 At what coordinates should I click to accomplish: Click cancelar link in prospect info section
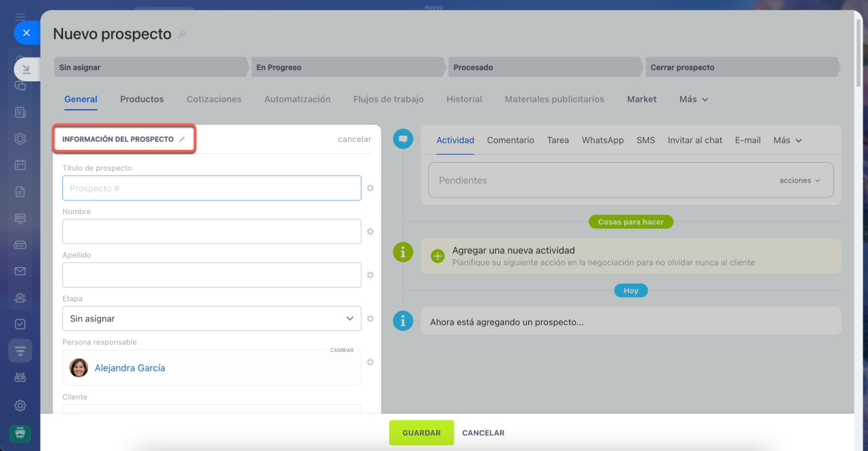355,139
